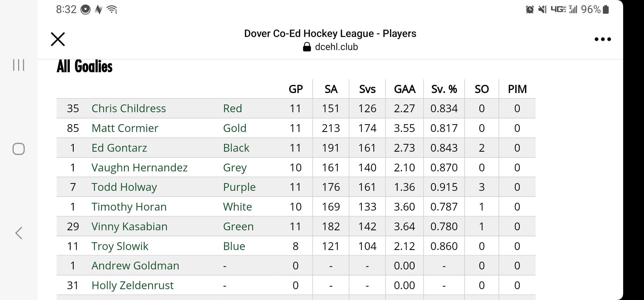
Task: Tap the Android back arrow
Action: coord(19,233)
